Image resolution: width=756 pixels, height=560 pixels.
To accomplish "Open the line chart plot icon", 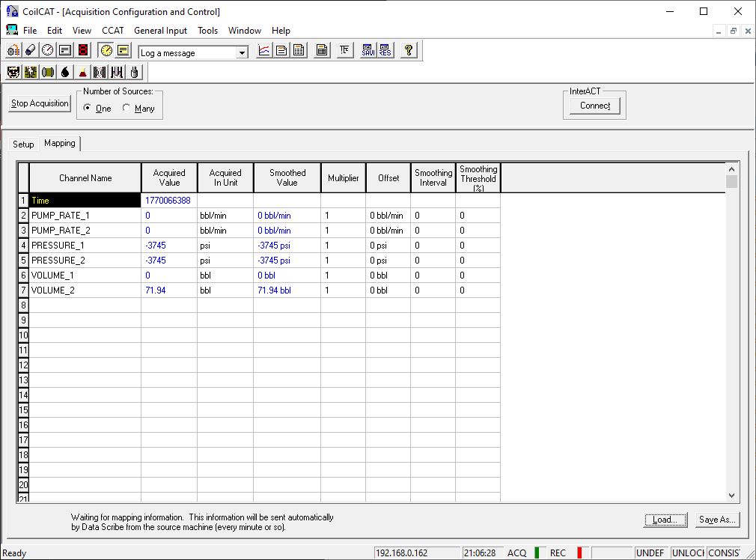I will (x=263, y=51).
